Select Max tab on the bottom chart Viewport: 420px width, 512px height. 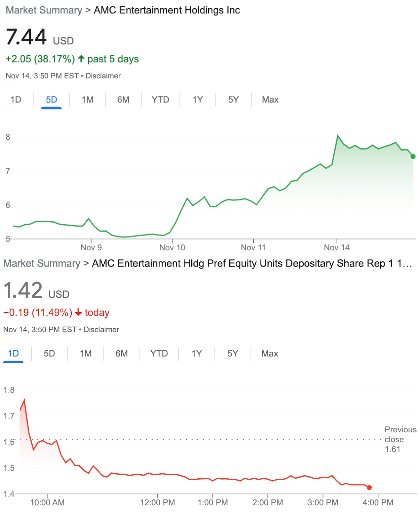[270, 354]
